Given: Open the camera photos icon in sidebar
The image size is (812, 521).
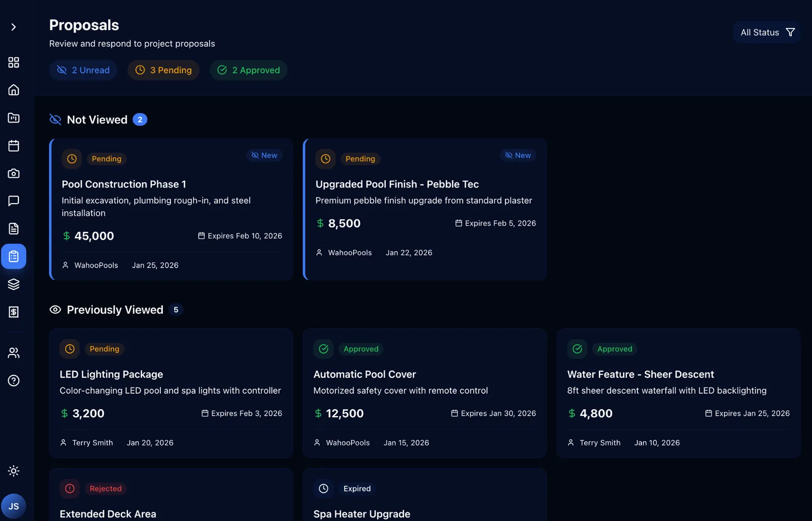Looking at the screenshot, I should coord(14,173).
